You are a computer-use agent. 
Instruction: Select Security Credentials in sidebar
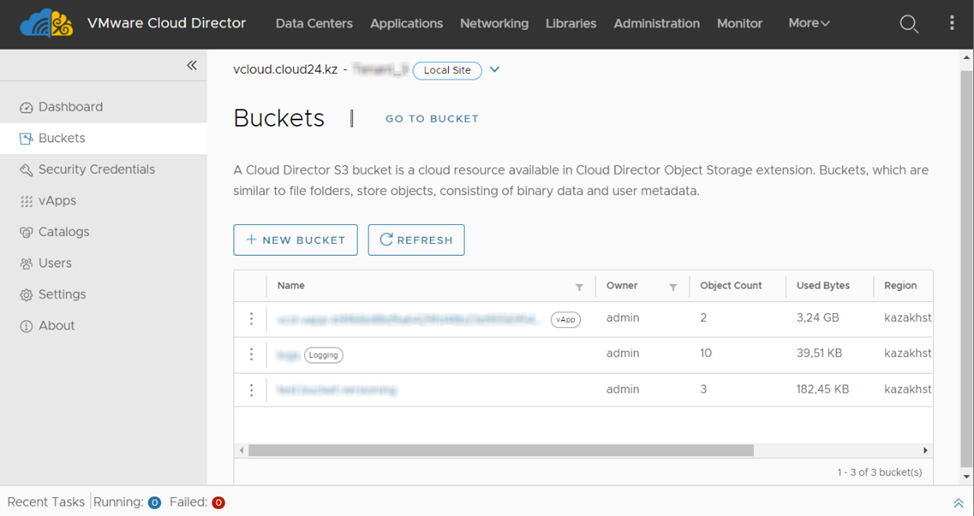[96, 170]
